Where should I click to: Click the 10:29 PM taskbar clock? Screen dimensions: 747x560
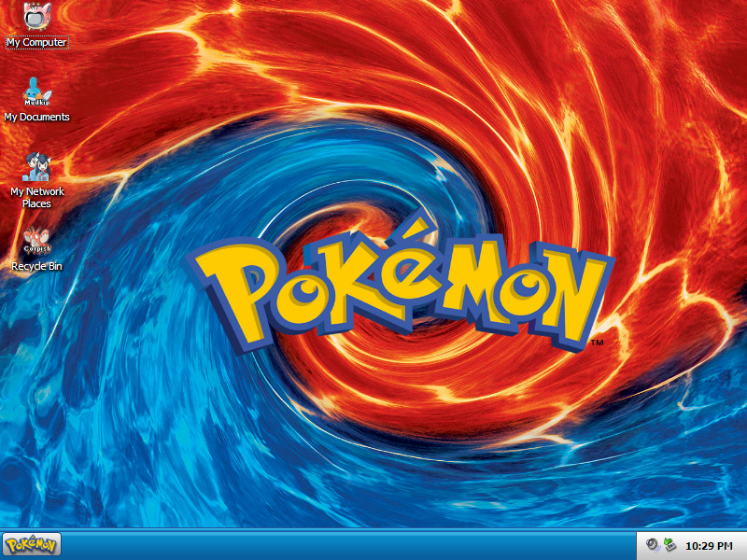[x=708, y=545]
